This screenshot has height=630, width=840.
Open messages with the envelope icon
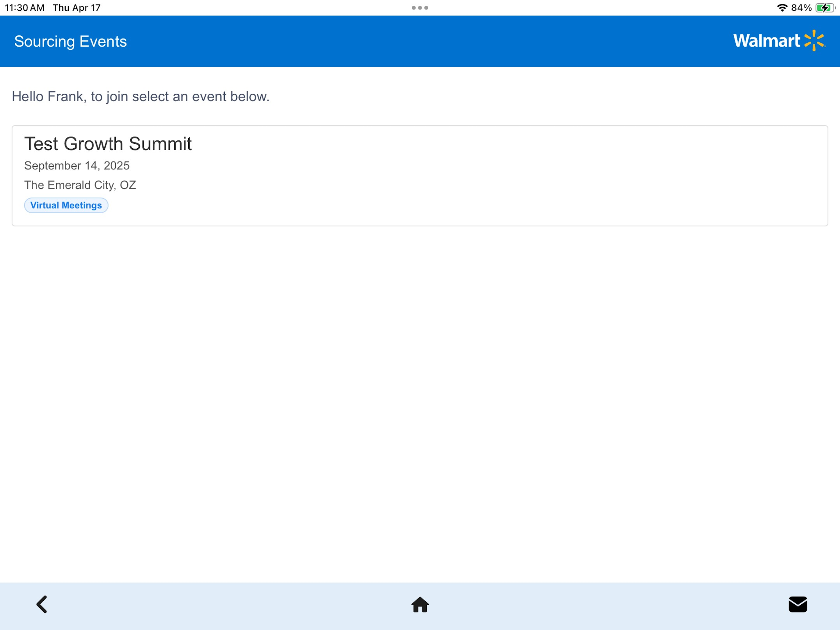(798, 604)
